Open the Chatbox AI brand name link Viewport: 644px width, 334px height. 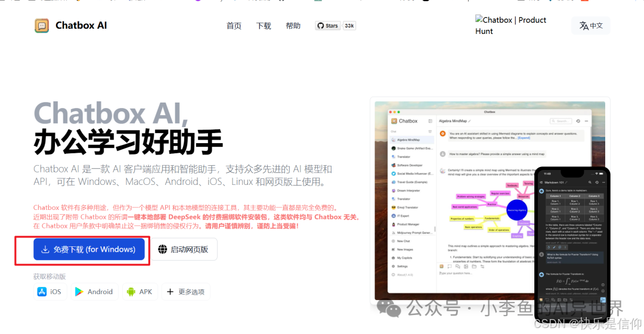coord(81,26)
